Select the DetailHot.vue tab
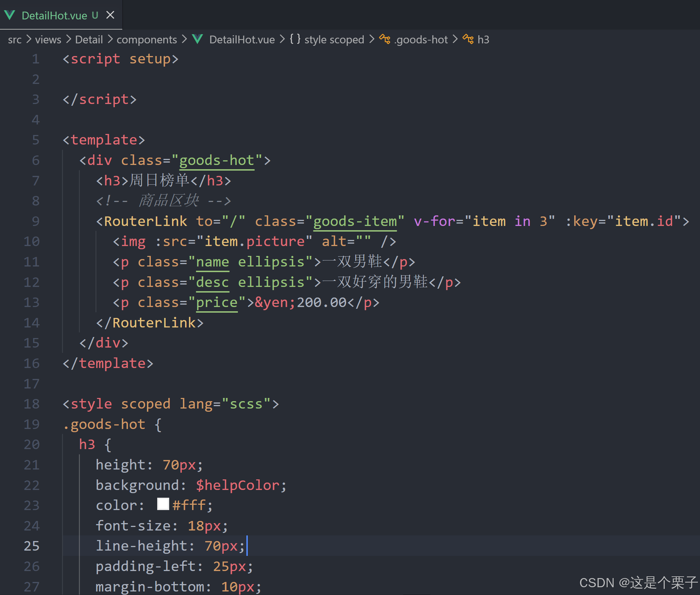Image resolution: width=700 pixels, height=595 pixels. click(54, 16)
